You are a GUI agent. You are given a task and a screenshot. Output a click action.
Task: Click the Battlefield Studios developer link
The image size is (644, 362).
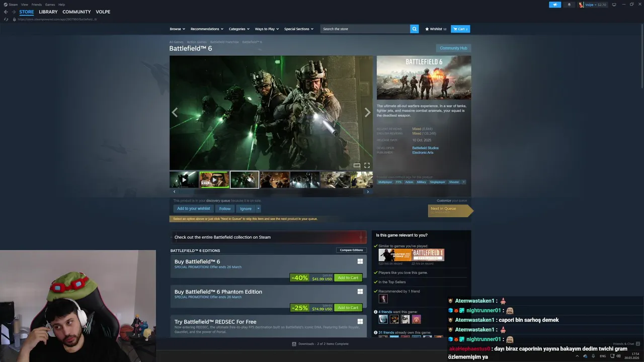point(425,148)
